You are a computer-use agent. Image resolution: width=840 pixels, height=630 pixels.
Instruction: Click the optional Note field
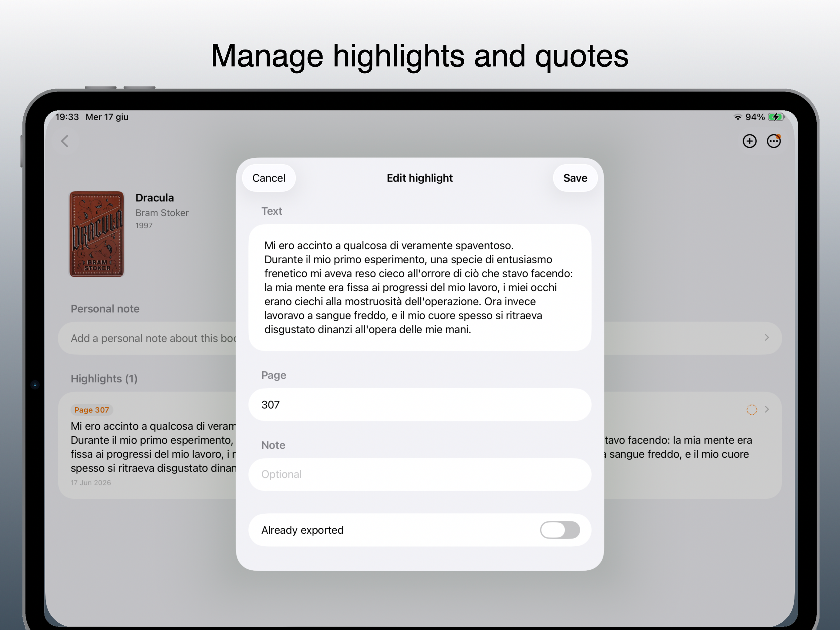[x=420, y=474]
